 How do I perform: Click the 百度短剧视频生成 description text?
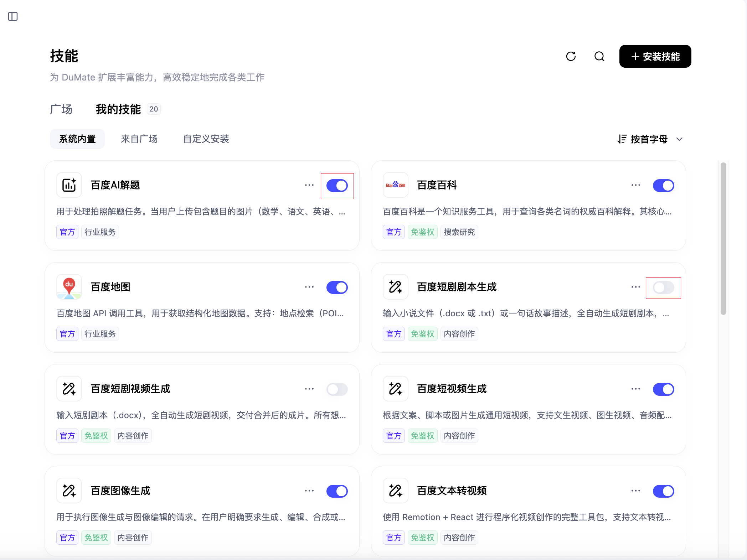201,415
